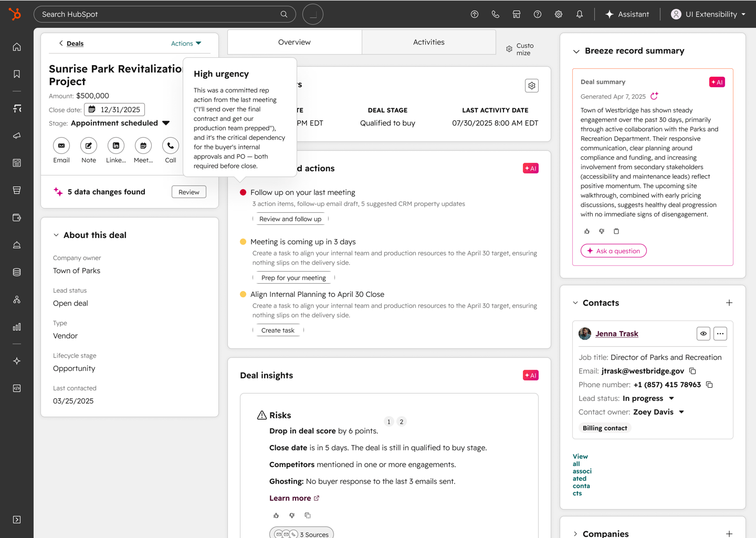Click Review and follow up
This screenshot has height=538, width=756.
[290, 219]
